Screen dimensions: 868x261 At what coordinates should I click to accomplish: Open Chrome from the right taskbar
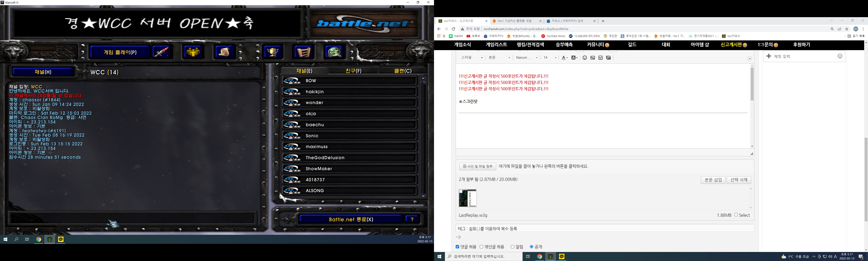pos(540,257)
